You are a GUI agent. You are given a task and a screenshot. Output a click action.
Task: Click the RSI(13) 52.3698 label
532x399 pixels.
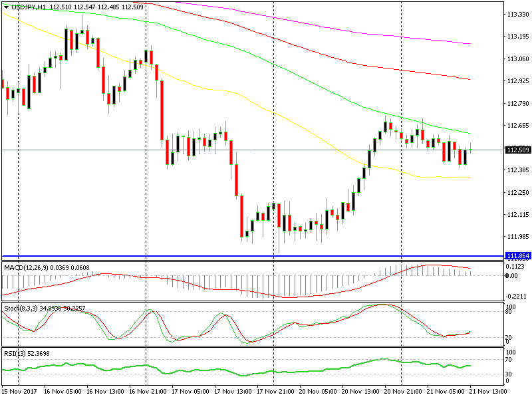pyautogui.click(x=27, y=354)
